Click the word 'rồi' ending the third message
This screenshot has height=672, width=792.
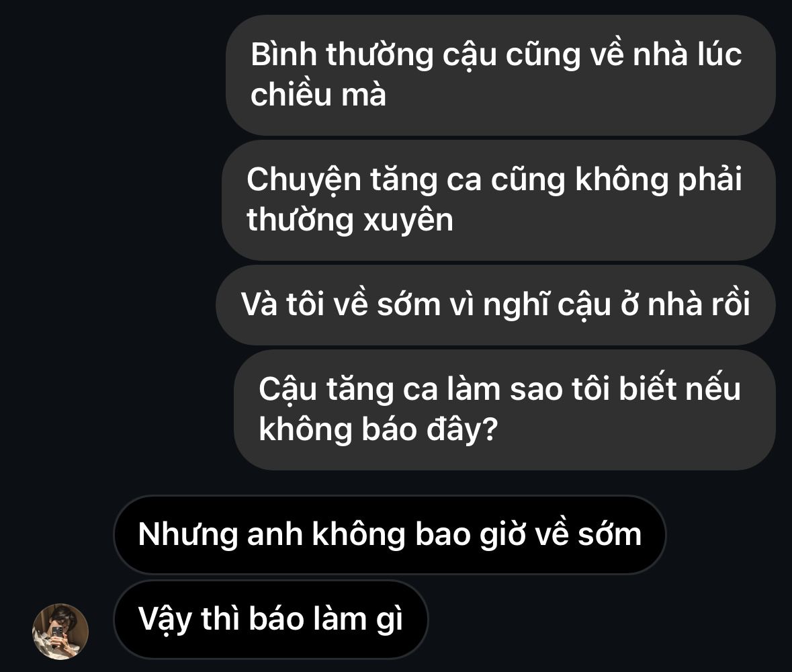[730, 304]
